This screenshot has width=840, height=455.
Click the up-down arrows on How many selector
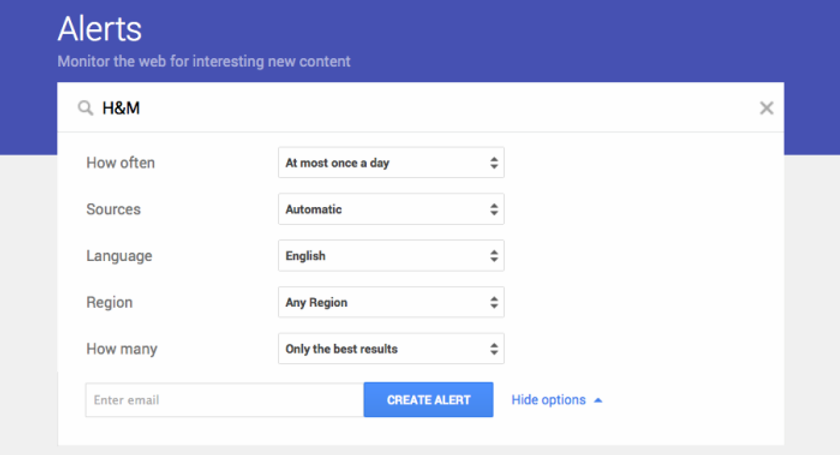[x=494, y=349]
